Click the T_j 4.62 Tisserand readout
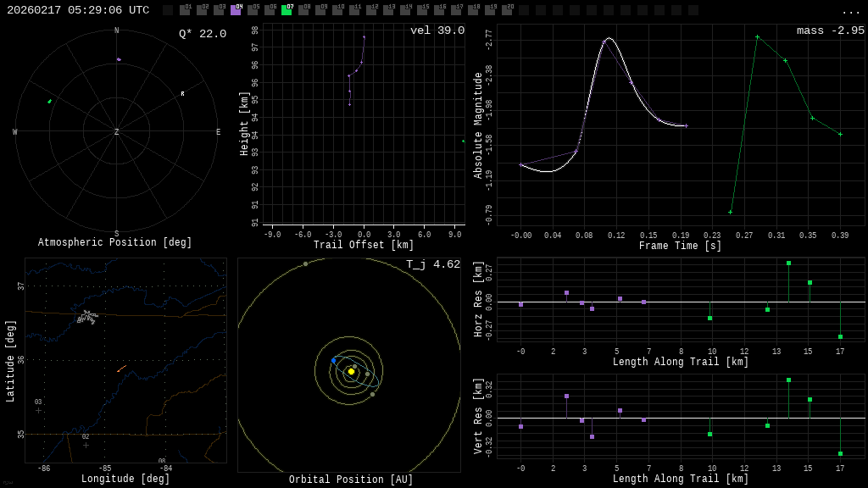The image size is (868, 488). [432, 264]
